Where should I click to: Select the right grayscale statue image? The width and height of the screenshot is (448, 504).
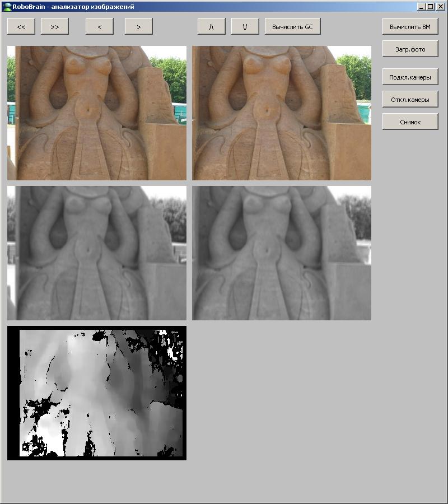(x=282, y=253)
